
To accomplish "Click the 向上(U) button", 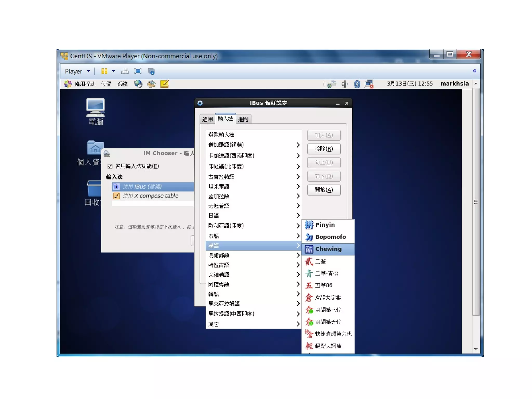I will [x=324, y=163].
